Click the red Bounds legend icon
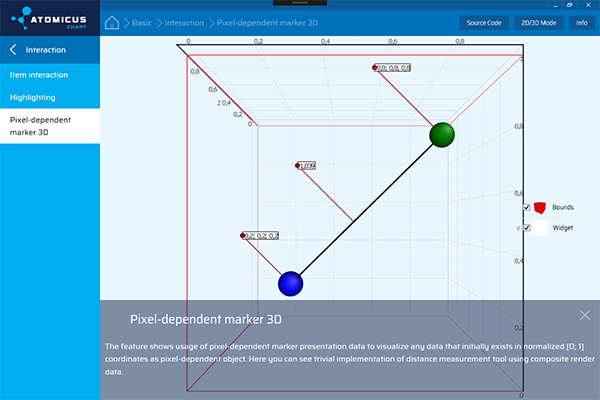 coord(540,207)
